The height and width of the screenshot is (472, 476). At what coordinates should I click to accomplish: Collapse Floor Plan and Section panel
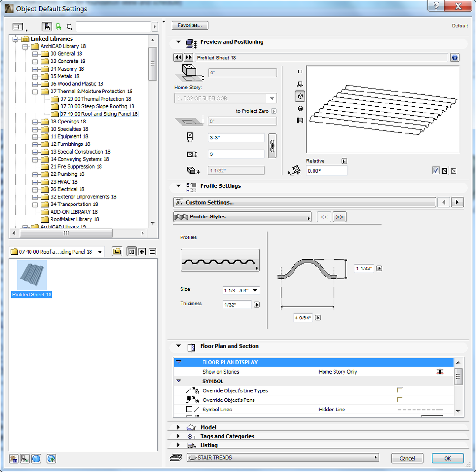pyautogui.click(x=179, y=346)
